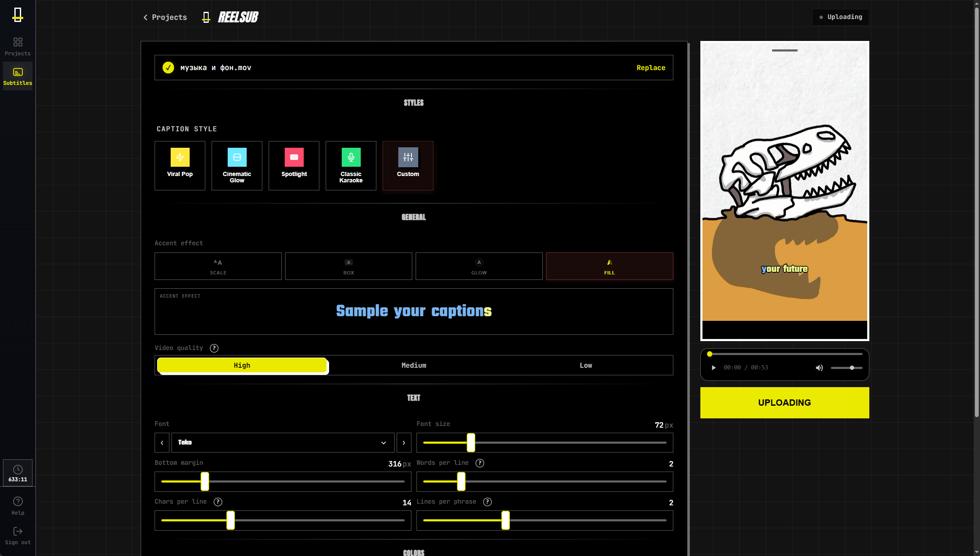Screen dimensions: 980x556
Task: Open Projects in the left sidebar
Action: [x=18, y=47]
